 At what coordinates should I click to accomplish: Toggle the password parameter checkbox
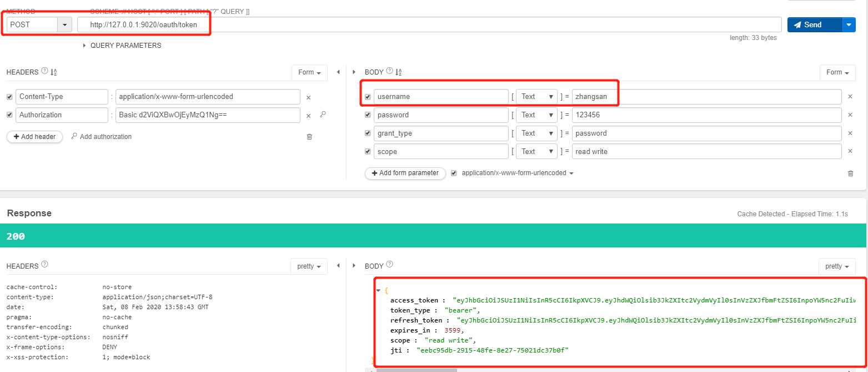[368, 115]
